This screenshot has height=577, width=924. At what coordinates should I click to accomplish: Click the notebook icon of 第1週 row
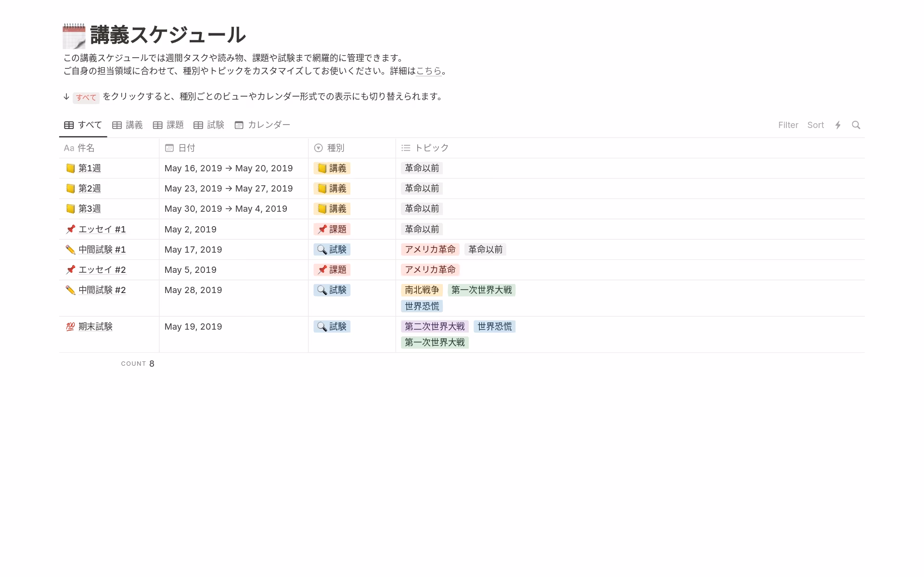tap(70, 168)
